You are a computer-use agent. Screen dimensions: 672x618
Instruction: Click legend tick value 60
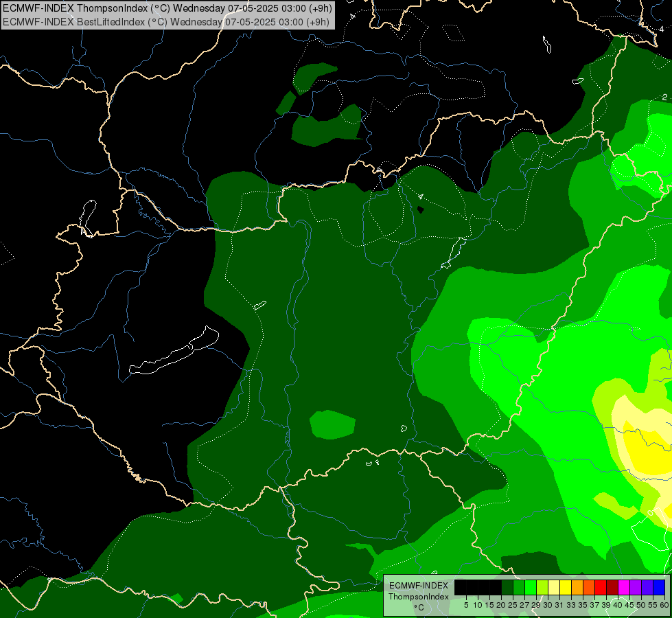click(x=664, y=605)
